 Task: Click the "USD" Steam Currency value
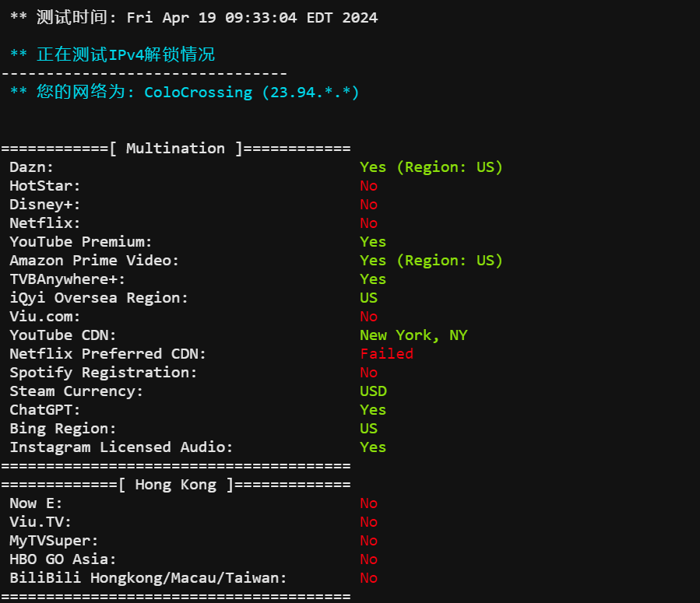[x=373, y=391]
